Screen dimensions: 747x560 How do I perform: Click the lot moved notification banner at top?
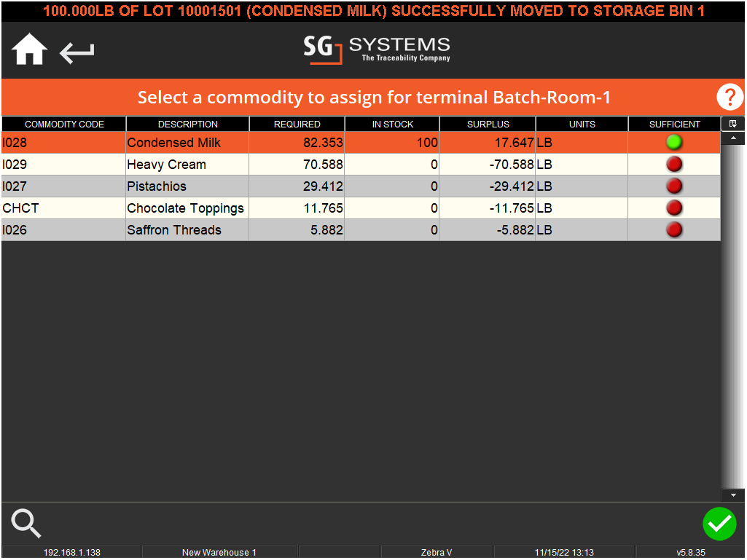click(x=373, y=10)
